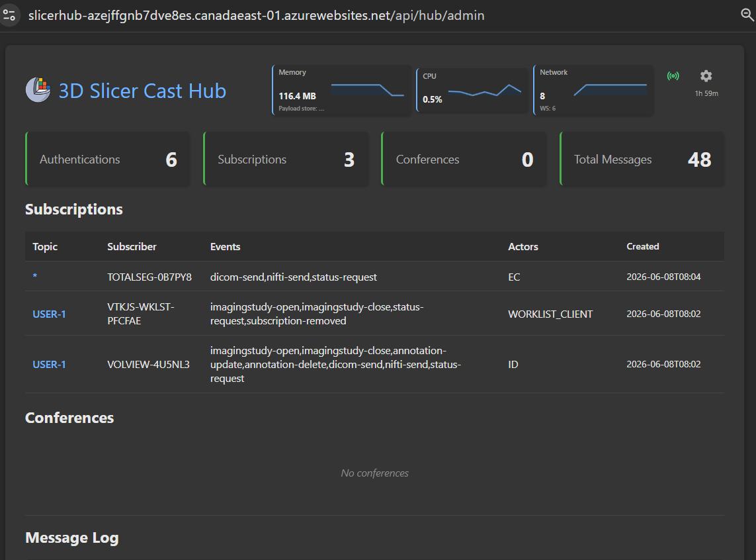Open the Network stats card
756x560 pixels.
pyautogui.click(x=593, y=90)
